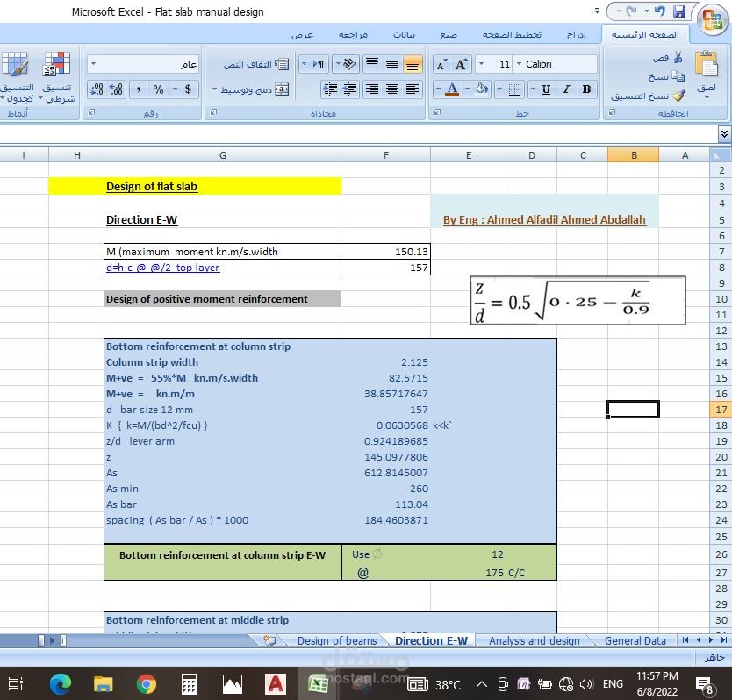Select the text orientation (angled ab) icon
732x700 pixels.
point(349,64)
